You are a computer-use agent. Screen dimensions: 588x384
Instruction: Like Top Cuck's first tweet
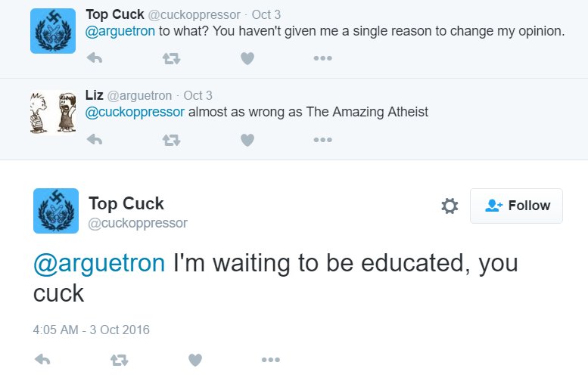(247, 58)
